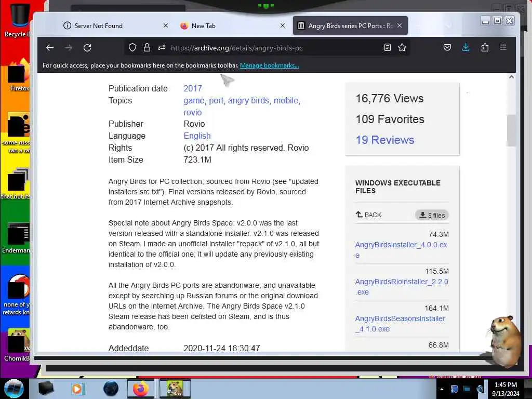Open the 2017 publication date link
Viewport: 532px width, 399px height.
192,88
